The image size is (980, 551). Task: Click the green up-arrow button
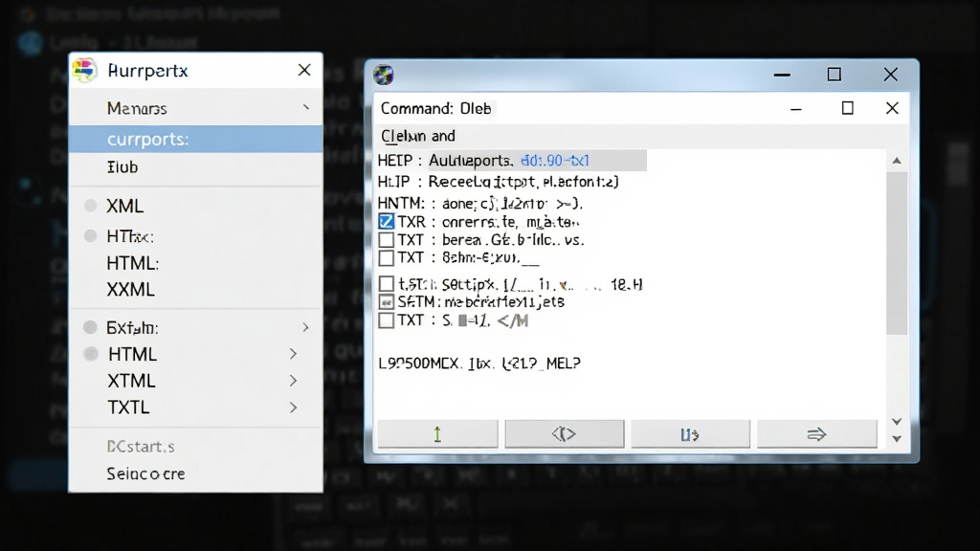coord(437,433)
